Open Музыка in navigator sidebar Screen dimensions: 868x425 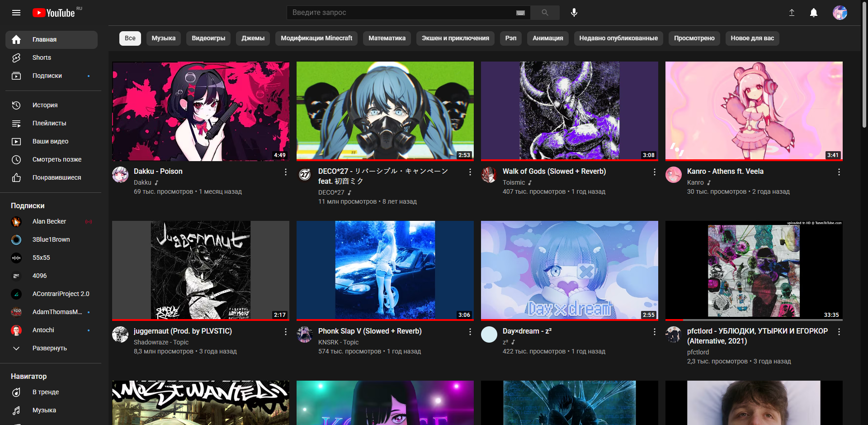[52, 410]
